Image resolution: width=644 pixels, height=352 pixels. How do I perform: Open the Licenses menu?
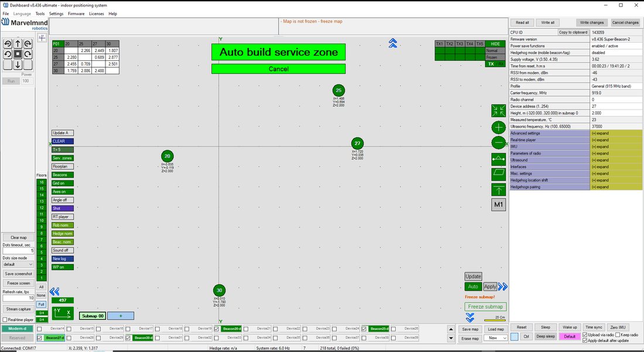97,13
